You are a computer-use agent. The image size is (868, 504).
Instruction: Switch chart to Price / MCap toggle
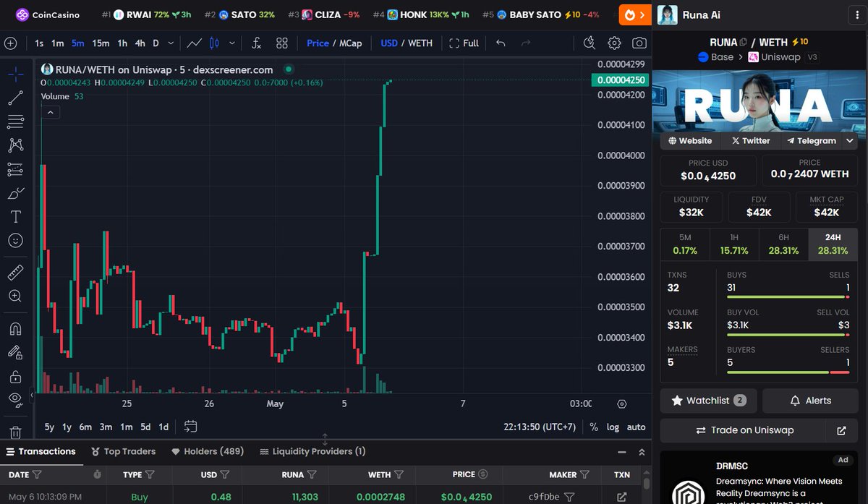pos(334,43)
